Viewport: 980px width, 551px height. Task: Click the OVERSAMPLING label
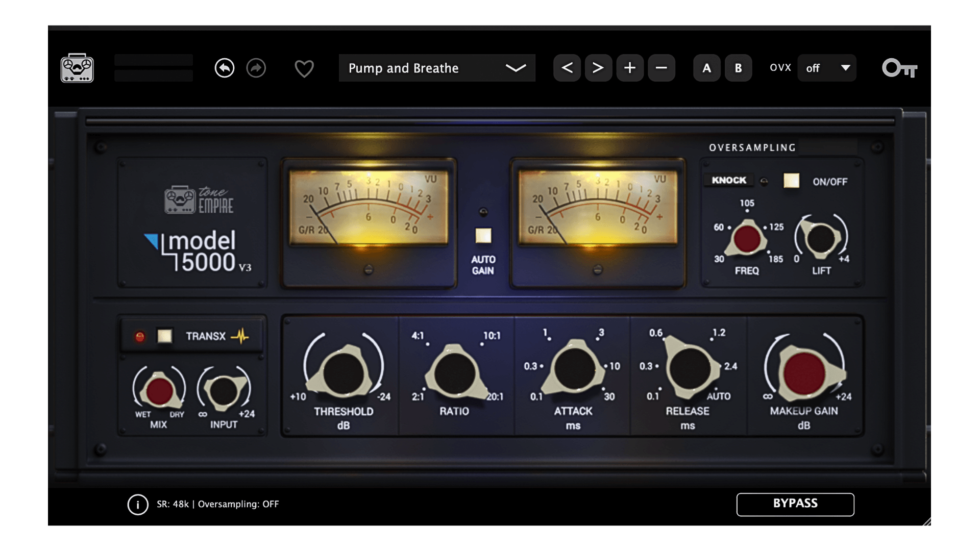coord(752,147)
